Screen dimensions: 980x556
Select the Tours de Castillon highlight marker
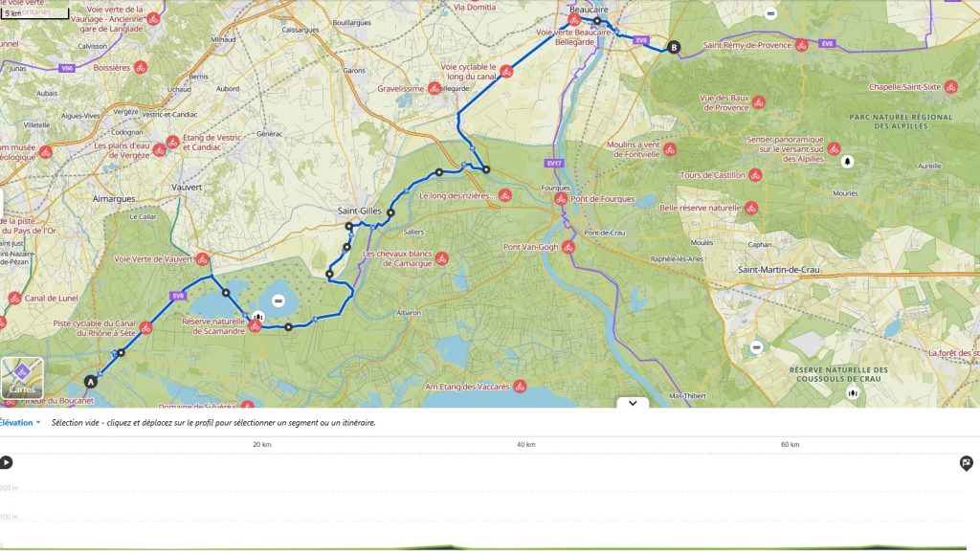tap(755, 175)
